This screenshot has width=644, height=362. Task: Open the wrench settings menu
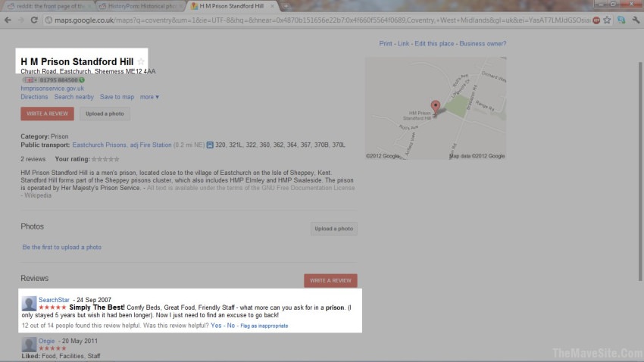tap(636, 20)
